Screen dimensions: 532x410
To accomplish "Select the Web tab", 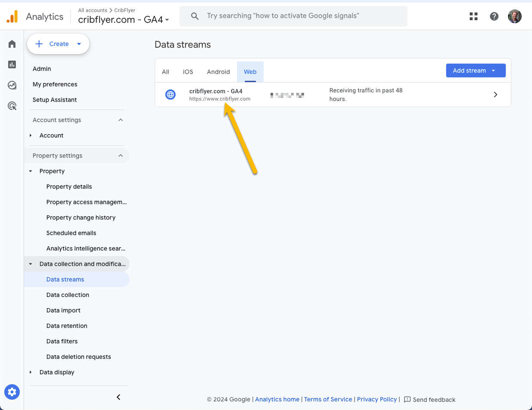I will 250,72.
